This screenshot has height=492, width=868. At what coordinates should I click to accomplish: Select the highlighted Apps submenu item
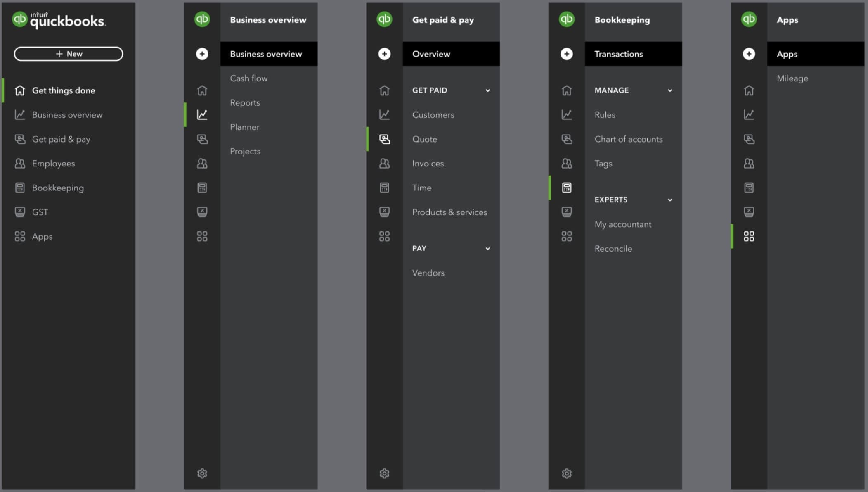[x=816, y=54]
